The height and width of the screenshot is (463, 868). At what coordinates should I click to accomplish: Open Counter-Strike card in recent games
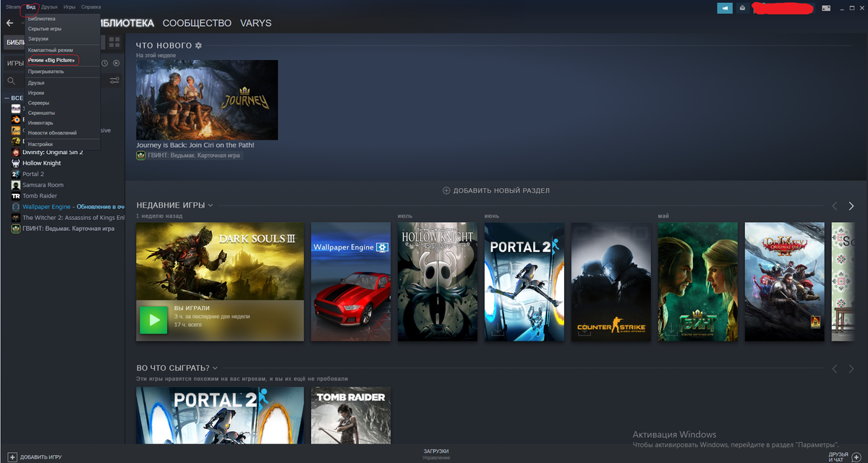[611, 281]
